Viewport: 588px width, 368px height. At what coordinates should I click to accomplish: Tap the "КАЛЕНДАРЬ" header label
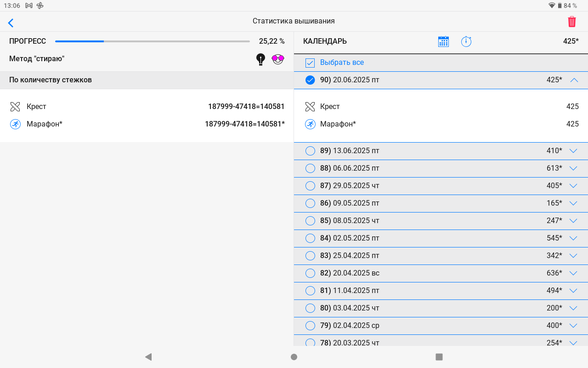pos(325,41)
